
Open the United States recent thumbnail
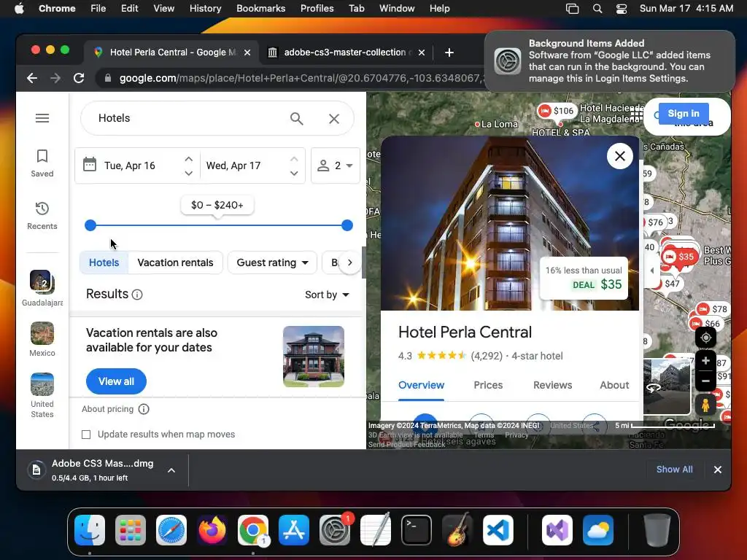(x=42, y=395)
